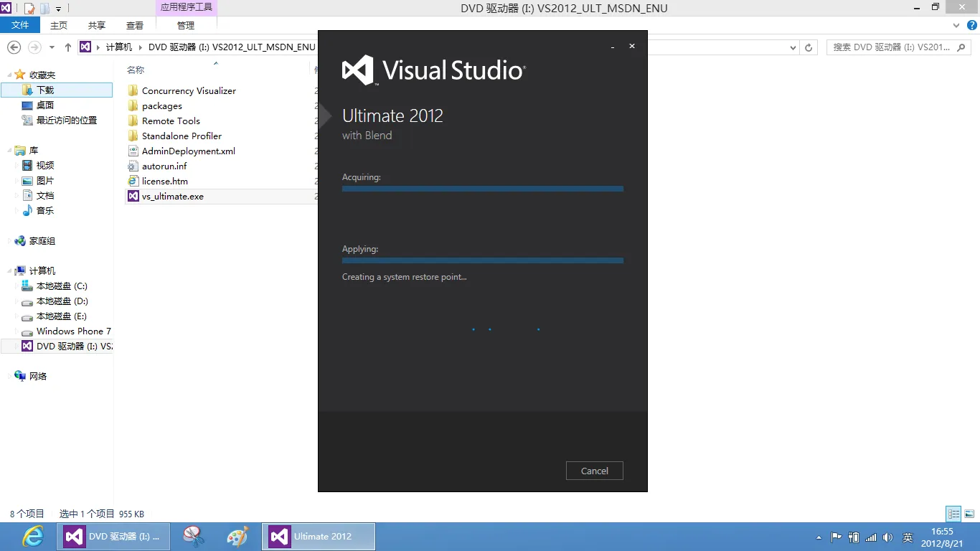
Task: Expand the ribbon with the chevron
Action: pyautogui.click(x=956, y=25)
